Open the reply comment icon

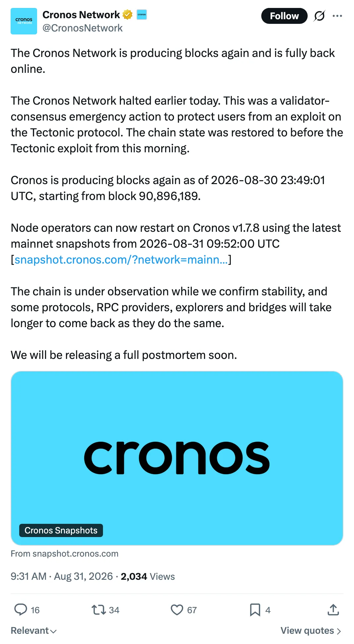pyautogui.click(x=21, y=610)
